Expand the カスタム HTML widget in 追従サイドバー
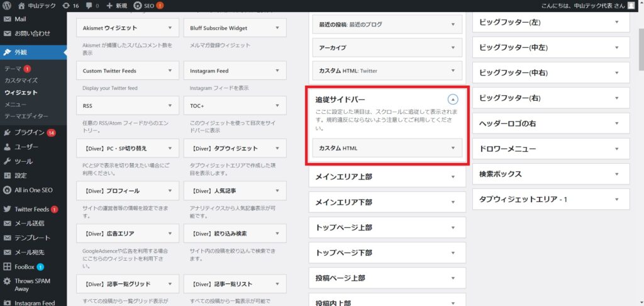644x306 pixels. point(453,148)
